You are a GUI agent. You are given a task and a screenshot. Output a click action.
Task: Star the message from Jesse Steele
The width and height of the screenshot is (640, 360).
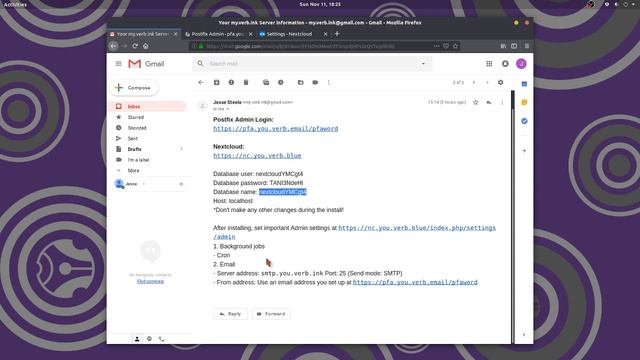tap(476, 102)
